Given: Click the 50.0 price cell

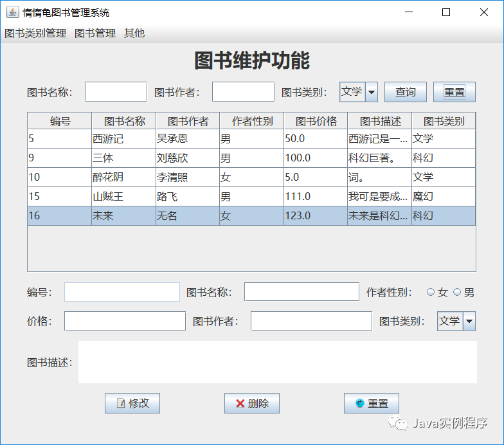Looking at the screenshot, I should [x=316, y=139].
